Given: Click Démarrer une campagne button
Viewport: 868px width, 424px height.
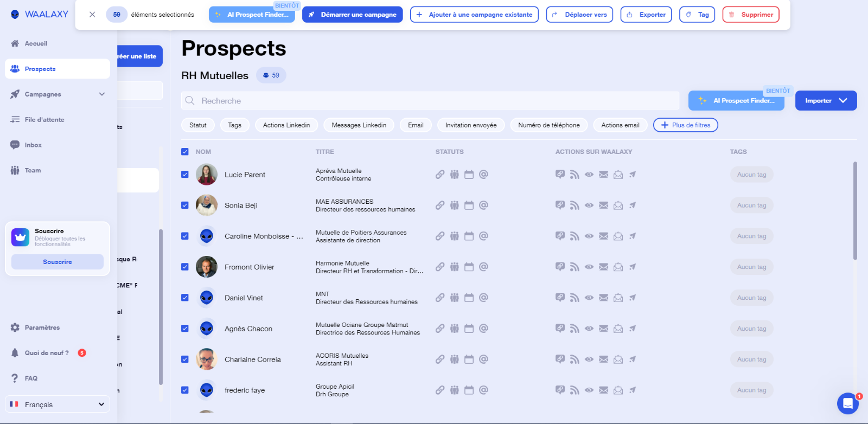Looking at the screenshot, I should pos(353,15).
